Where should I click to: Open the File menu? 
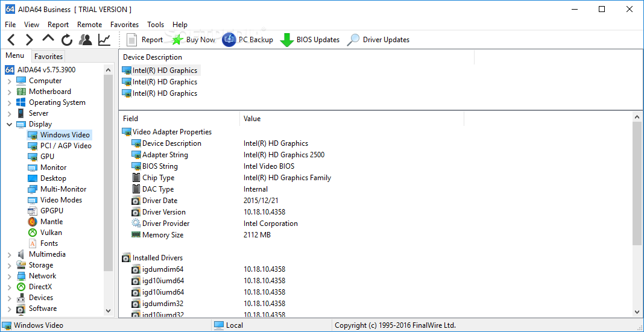point(10,25)
